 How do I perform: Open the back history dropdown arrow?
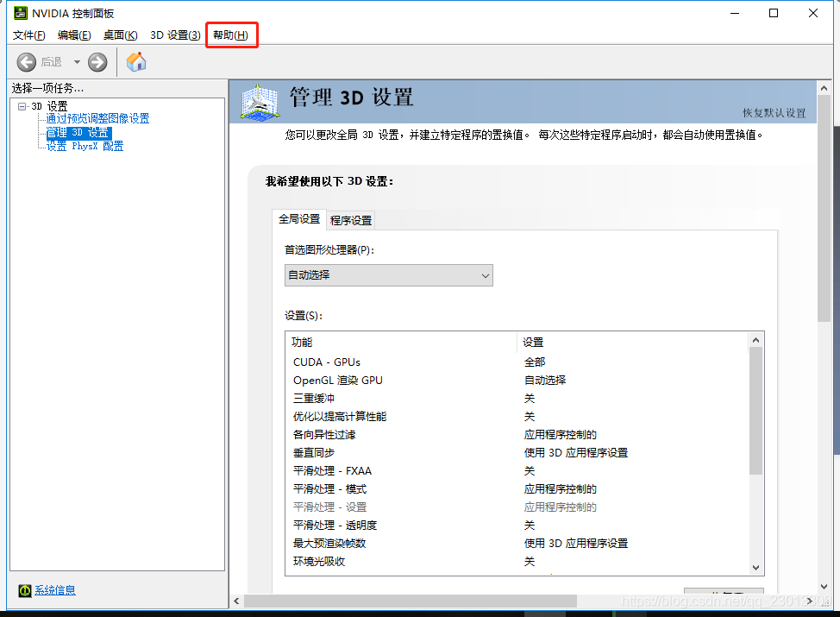tap(77, 62)
